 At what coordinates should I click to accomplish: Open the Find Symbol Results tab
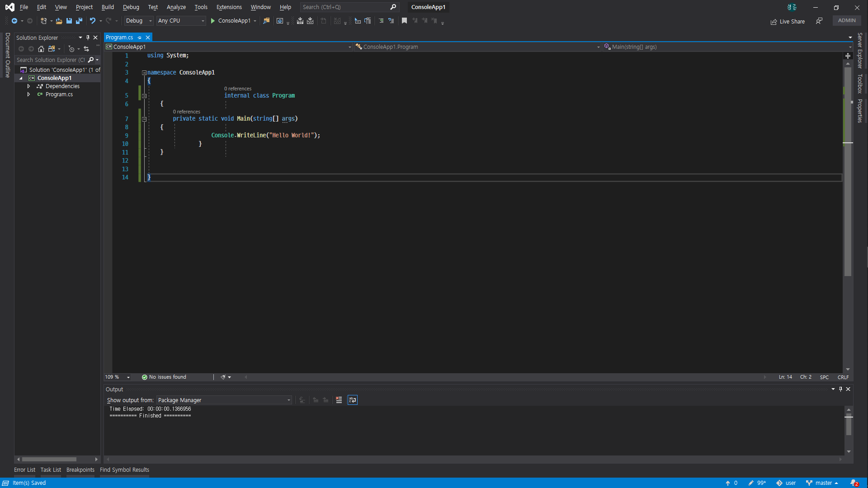pos(124,469)
